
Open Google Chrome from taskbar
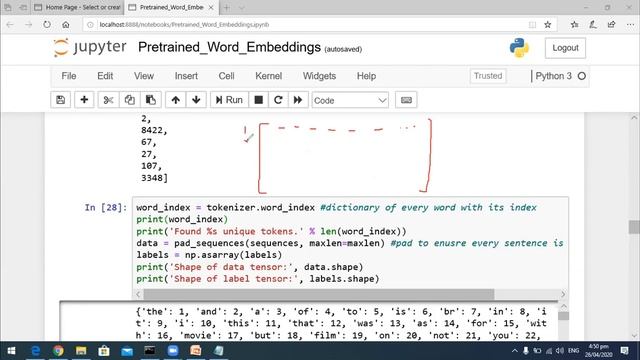58,351
